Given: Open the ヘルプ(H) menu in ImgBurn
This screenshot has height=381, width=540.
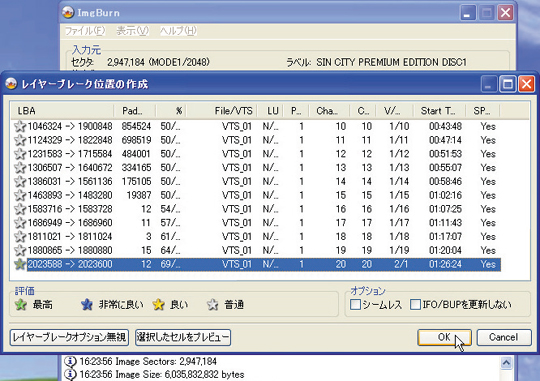Looking at the screenshot, I should [178, 31].
